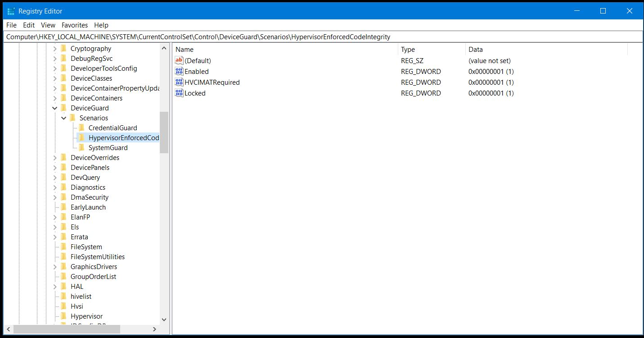Click the ElanFP folder icon
Viewport: 644px width, 338px height.
[63, 217]
